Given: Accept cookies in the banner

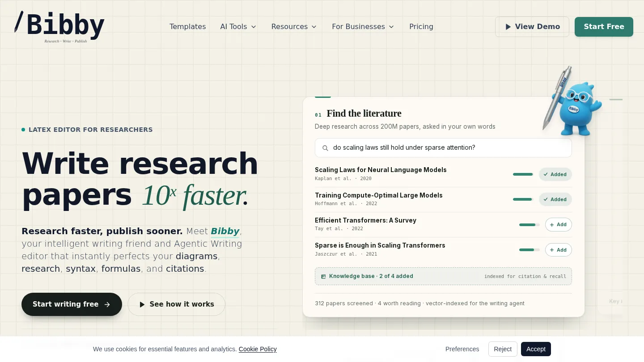Looking at the screenshot, I should tap(536, 349).
